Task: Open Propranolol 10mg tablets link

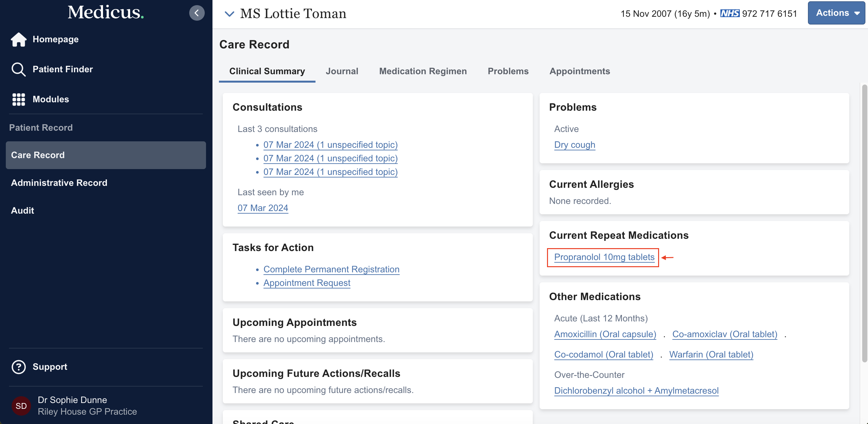Action: click(604, 257)
